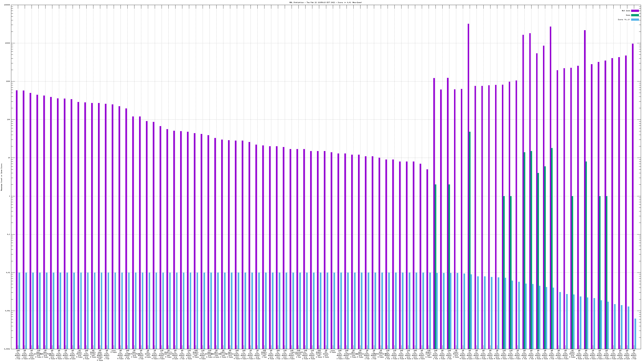
Task: Click the shortest blue Score bar at far right
Action: click(x=635, y=333)
